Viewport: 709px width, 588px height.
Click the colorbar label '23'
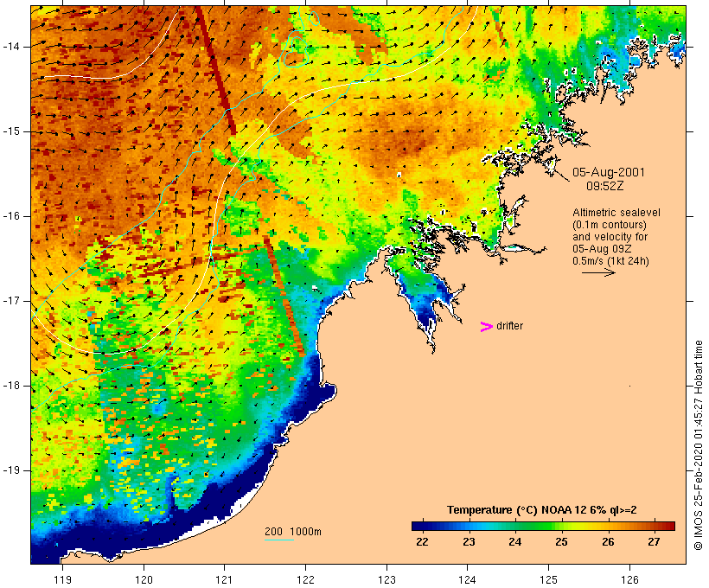(x=469, y=541)
